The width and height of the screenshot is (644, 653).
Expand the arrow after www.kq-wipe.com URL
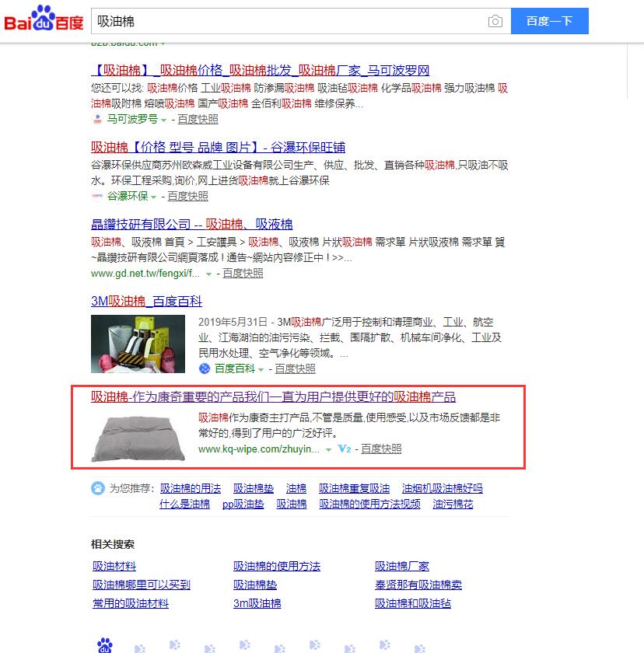point(328,450)
